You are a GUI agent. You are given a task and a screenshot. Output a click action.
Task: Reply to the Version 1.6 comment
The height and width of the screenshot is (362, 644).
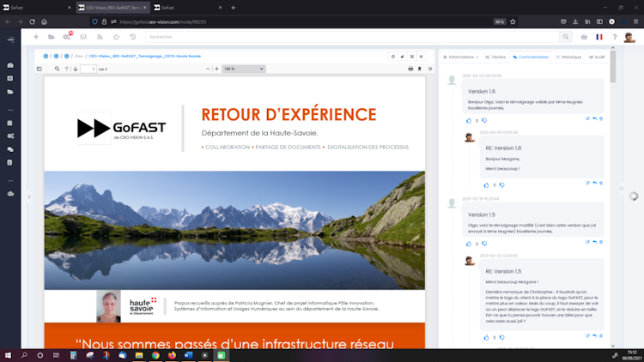pyautogui.click(x=595, y=118)
